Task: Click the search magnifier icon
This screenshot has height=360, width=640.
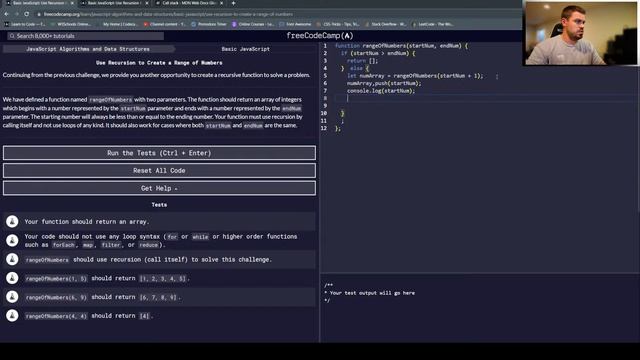Action: 12,36
